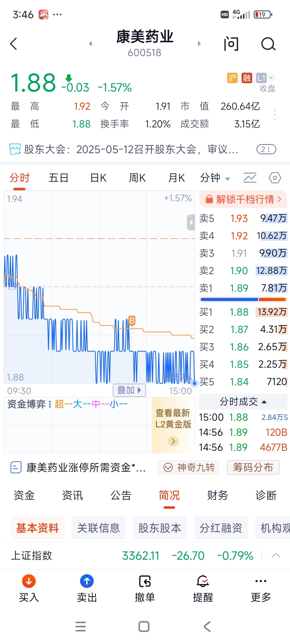Open the three-dot quote details menu

(274, 115)
